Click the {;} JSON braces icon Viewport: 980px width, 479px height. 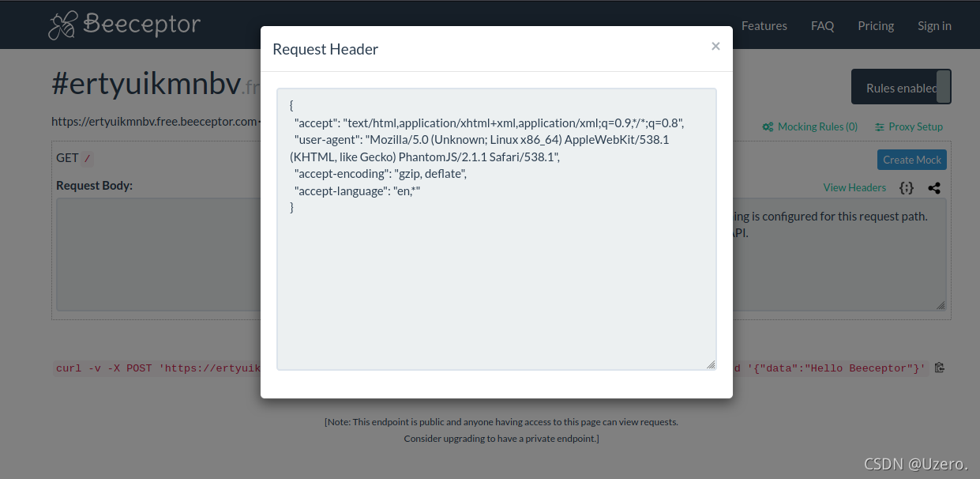coord(907,187)
